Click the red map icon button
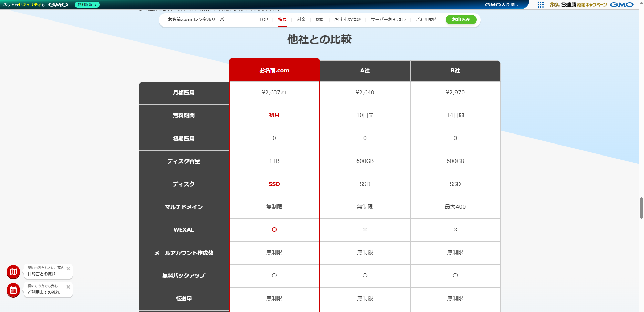The width and height of the screenshot is (644, 312). pos(13,272)
